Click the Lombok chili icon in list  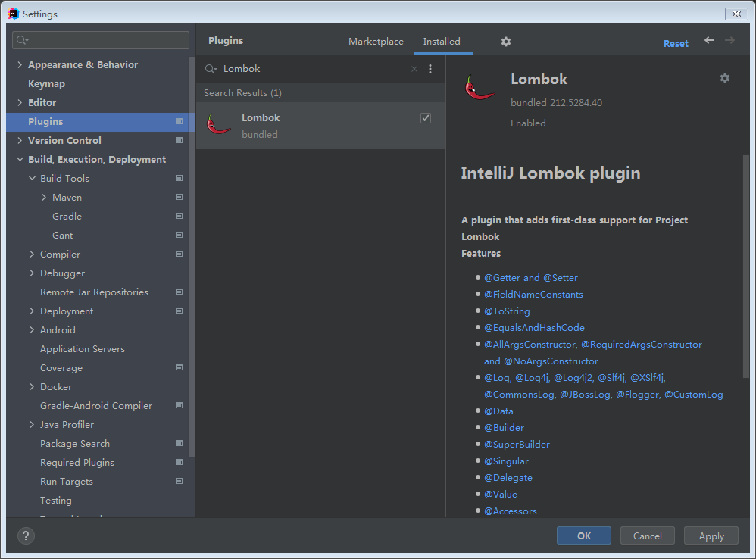[218, 125]
